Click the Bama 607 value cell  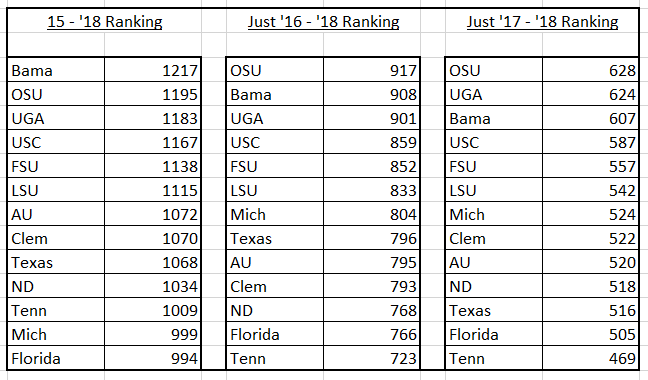tap(591, 118)
